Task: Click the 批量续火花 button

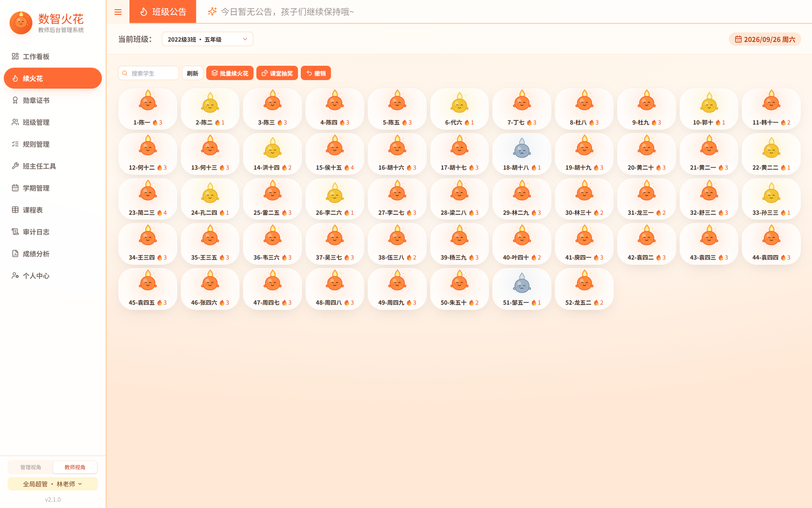Action: (x=229, y=73)
